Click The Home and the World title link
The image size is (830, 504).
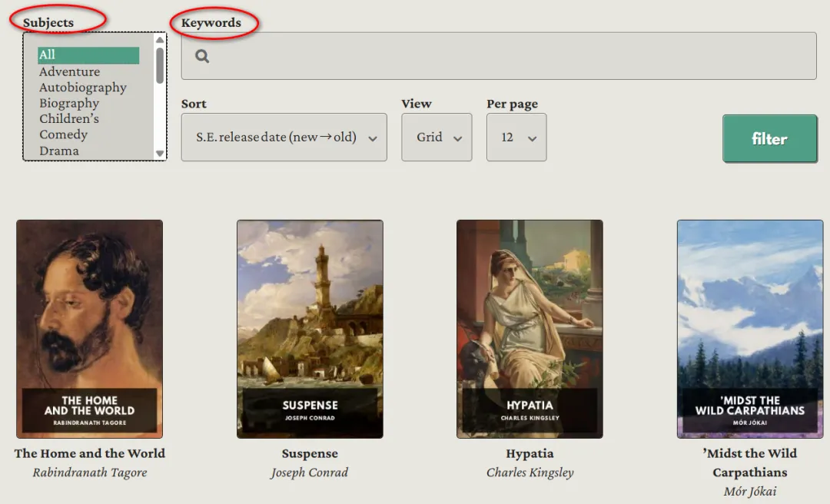tap(89, 454)
